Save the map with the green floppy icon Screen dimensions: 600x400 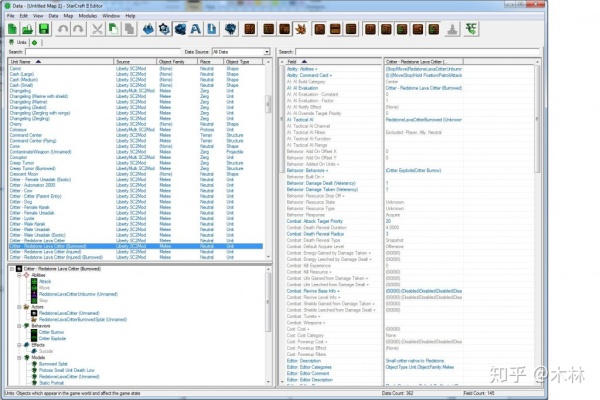coord(44,29)
